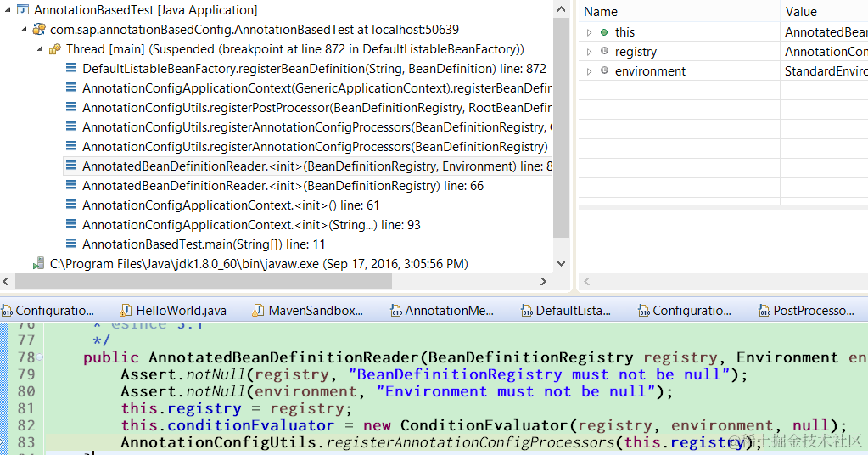Screen dimensions: 868x455
Task: Select frame DefaultListableBeanFactory.registerBeanDefinition line 872
Action: [x=314, y=69]
